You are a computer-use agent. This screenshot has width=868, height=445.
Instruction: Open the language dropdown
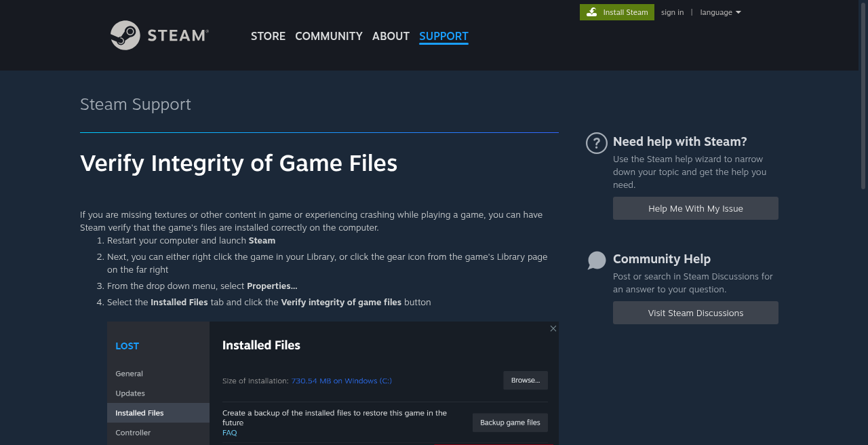coord(720,12)
